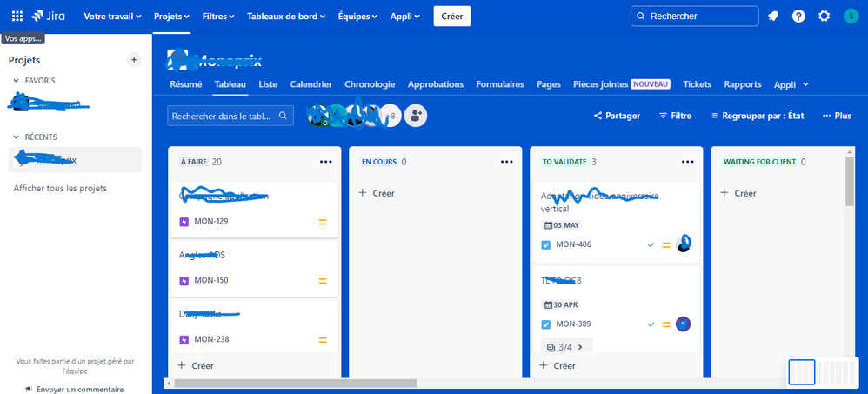Switch to the Résumé tab
868x394 pixels.
185,84
